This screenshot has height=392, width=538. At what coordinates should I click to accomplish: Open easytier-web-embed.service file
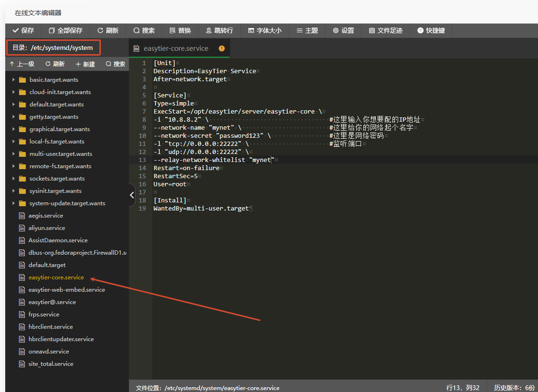click(x=67, y=289)
